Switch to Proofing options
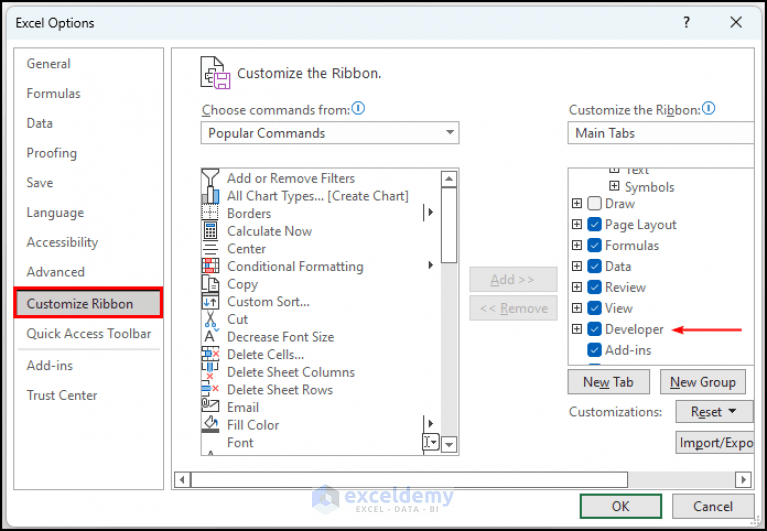The image size is (767, 531). point(51,153)
